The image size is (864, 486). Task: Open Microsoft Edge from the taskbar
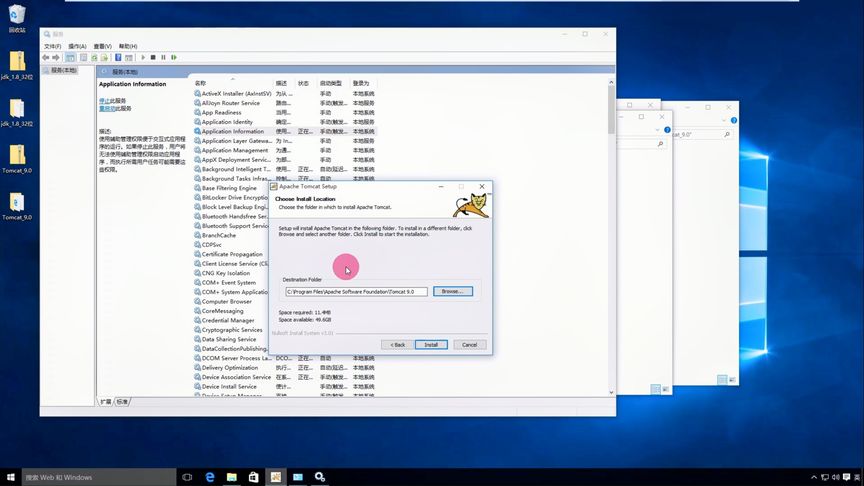tap(210, 477)
